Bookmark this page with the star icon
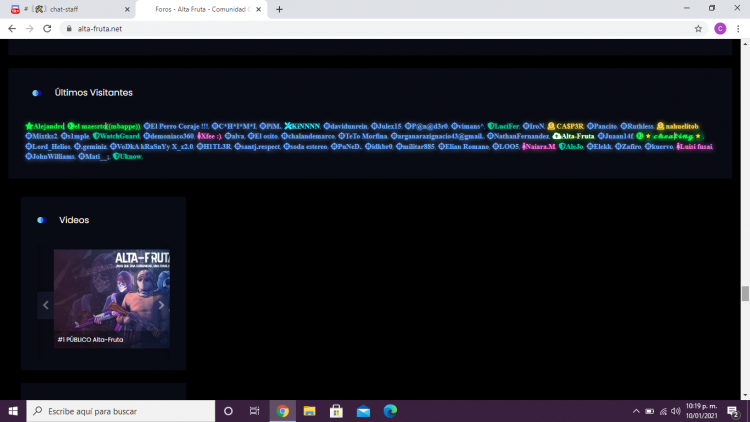750x422 pixels. tap(698, 29)
